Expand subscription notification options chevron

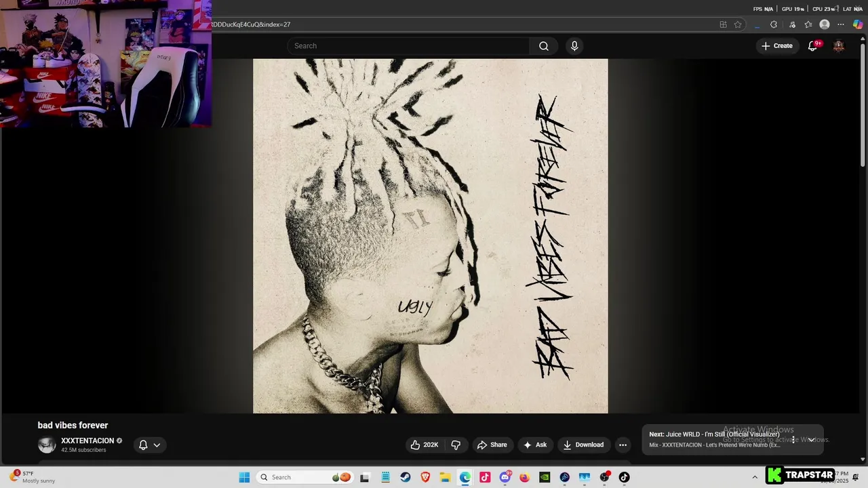(x=157, y=445)
